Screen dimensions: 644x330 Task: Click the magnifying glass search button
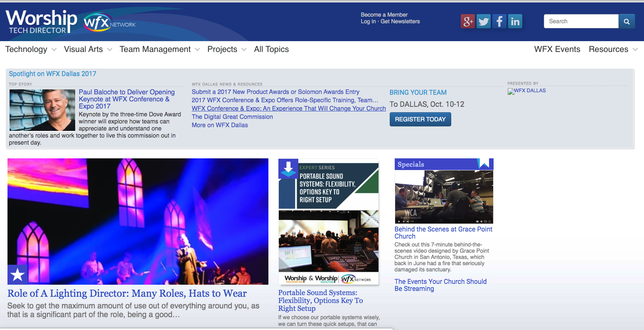tap(627, 21)
